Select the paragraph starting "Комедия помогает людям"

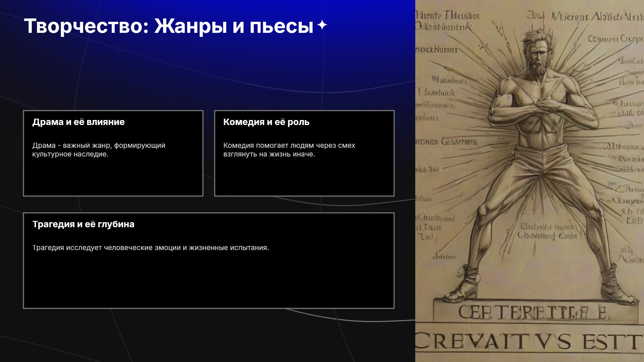tap(289, 150)
